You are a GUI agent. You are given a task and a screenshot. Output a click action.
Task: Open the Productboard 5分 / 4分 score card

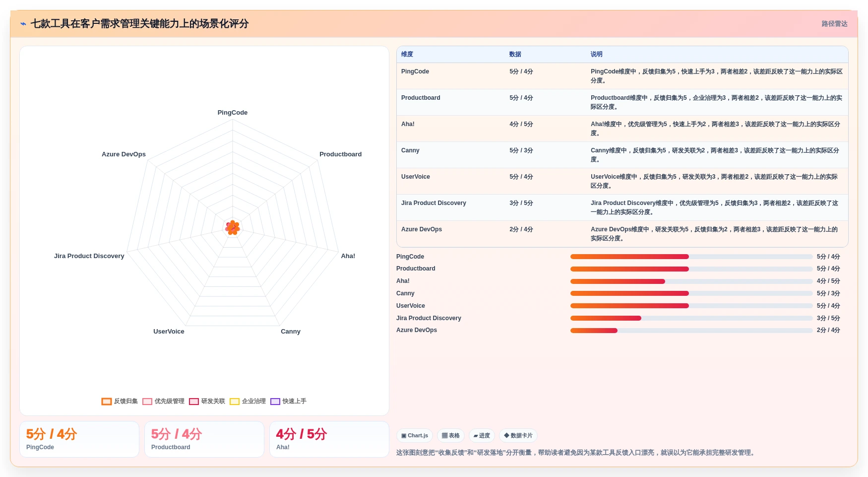tap(204, 439)
